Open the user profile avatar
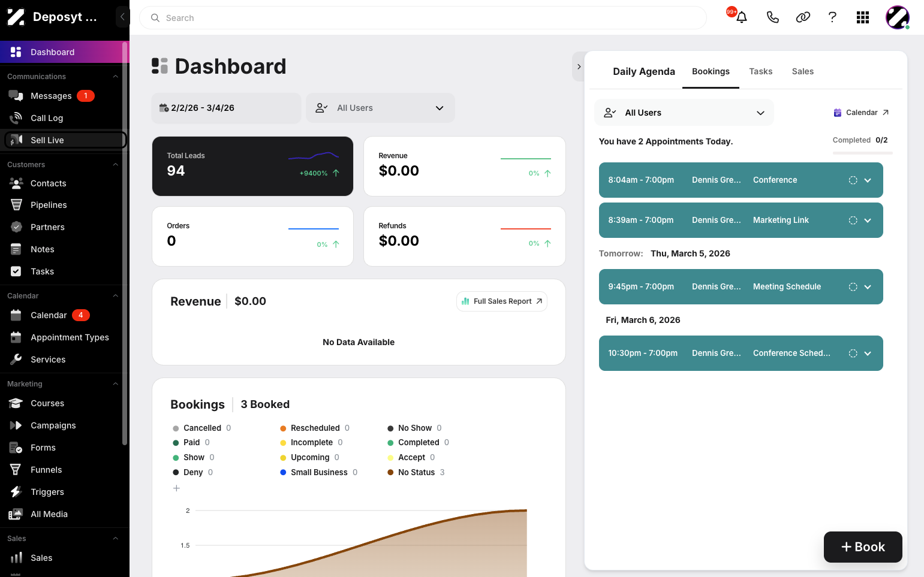Viewport: 924px width, 577px height. 898,17
